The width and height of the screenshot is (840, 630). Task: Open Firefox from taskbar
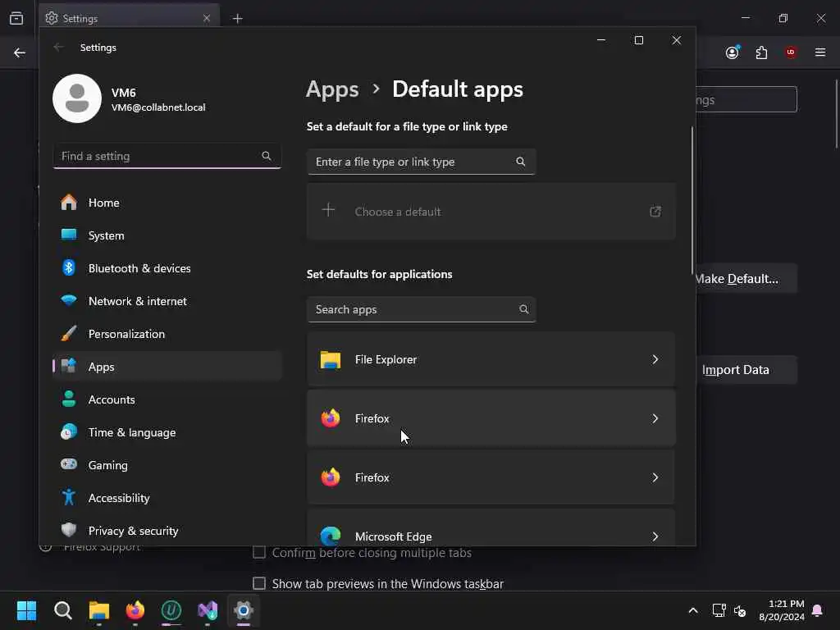click(x=135, y=610)
